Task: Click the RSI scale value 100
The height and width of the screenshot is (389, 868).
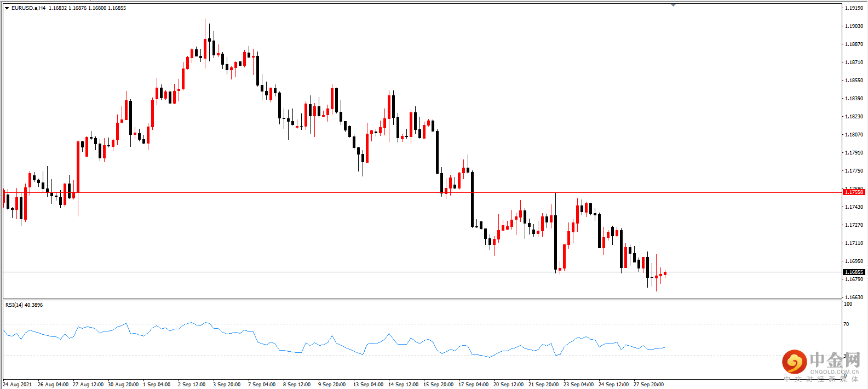Action: point(848,304)
